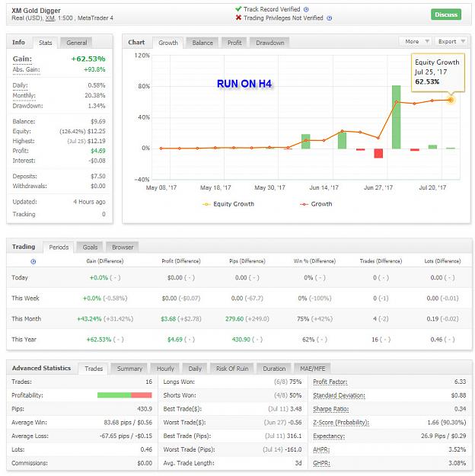This screenshot has width=475, height=476.
Task: Open the MAE/MFE statistics tab
Action: 312,369
